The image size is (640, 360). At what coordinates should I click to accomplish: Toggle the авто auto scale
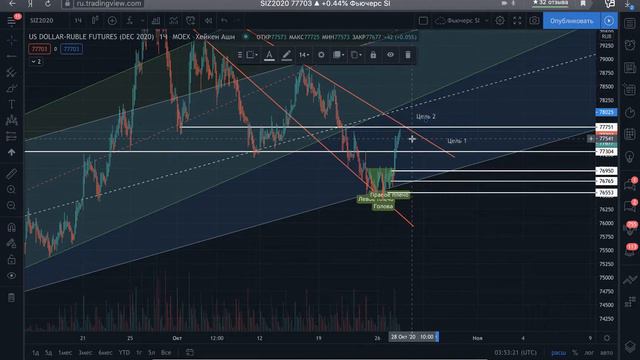[x=606, y=352]
